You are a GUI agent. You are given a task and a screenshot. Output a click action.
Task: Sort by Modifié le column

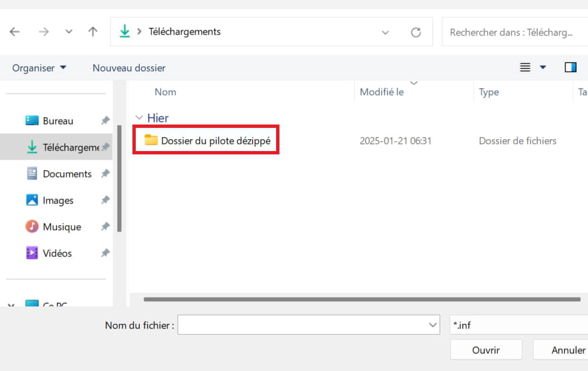pyautogui.click(x=382, y=92)
